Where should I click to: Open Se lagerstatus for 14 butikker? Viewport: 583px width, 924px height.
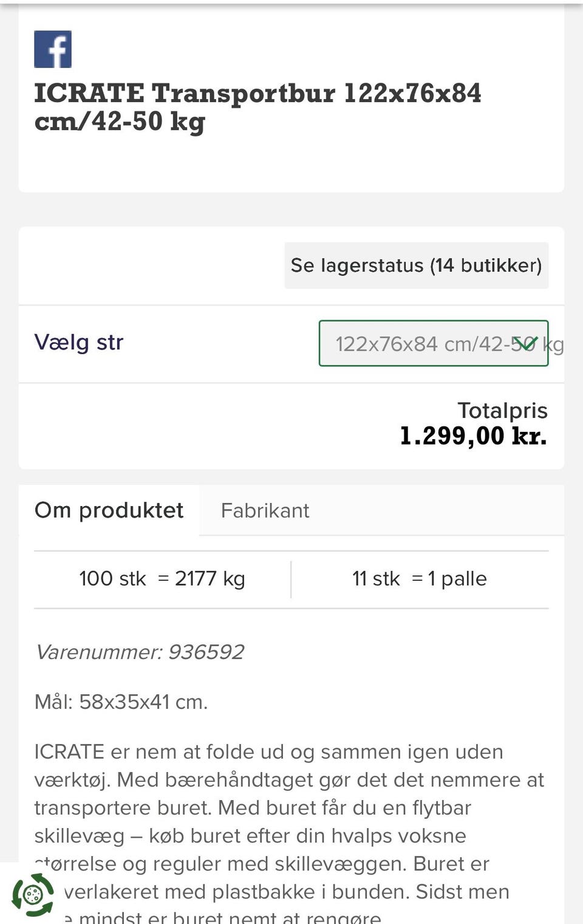click(x=416, y=265)
